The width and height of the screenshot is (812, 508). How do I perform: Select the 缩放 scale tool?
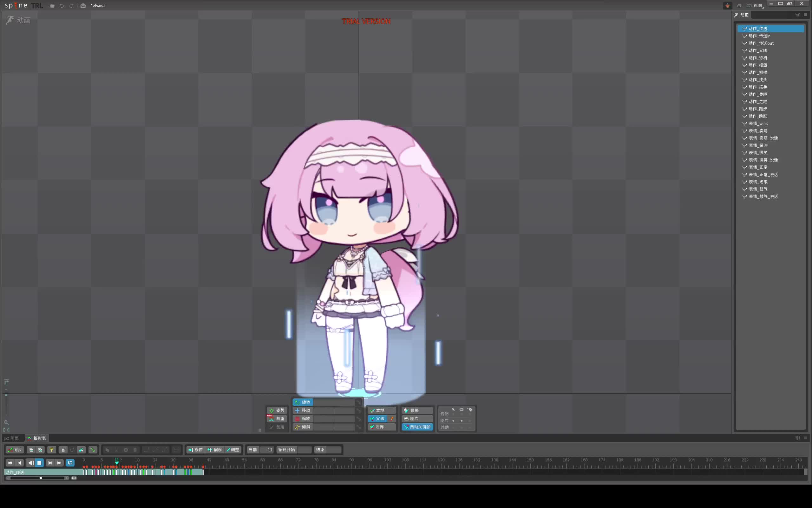303,419
